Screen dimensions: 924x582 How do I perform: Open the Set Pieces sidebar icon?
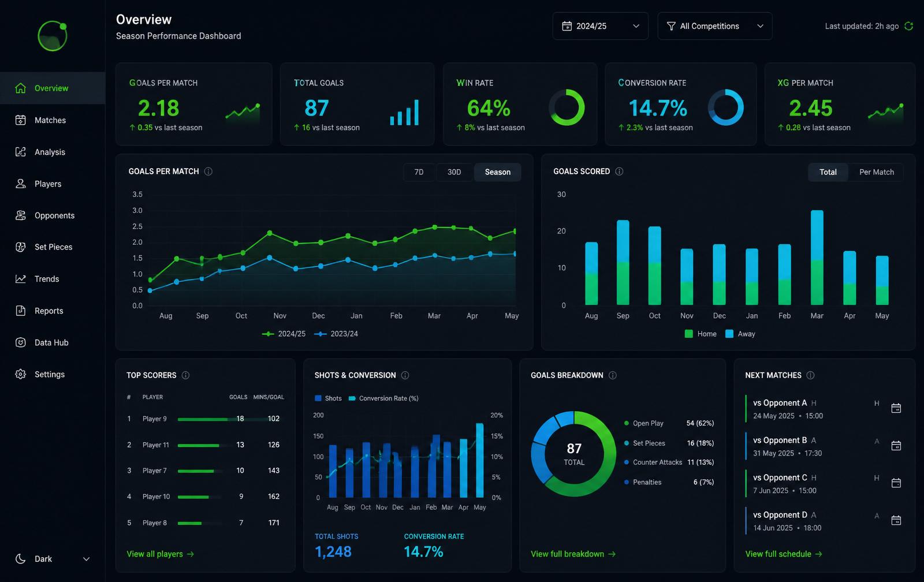(x=21, y=247)
